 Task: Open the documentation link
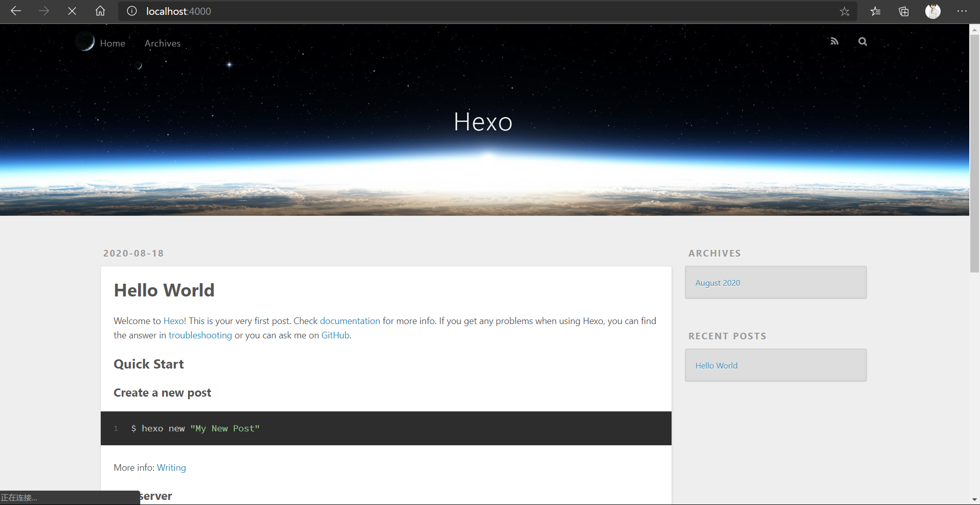pos(350,321)
